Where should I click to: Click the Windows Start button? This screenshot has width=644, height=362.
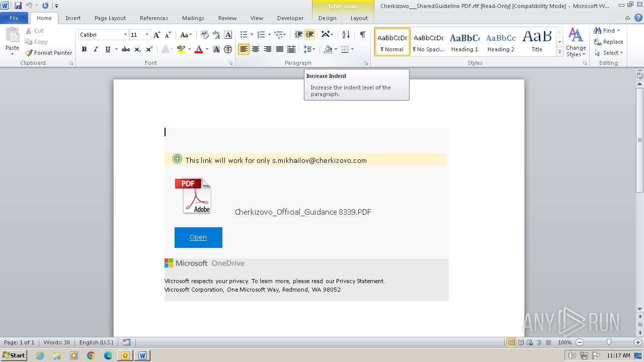(x=14, y=355)
